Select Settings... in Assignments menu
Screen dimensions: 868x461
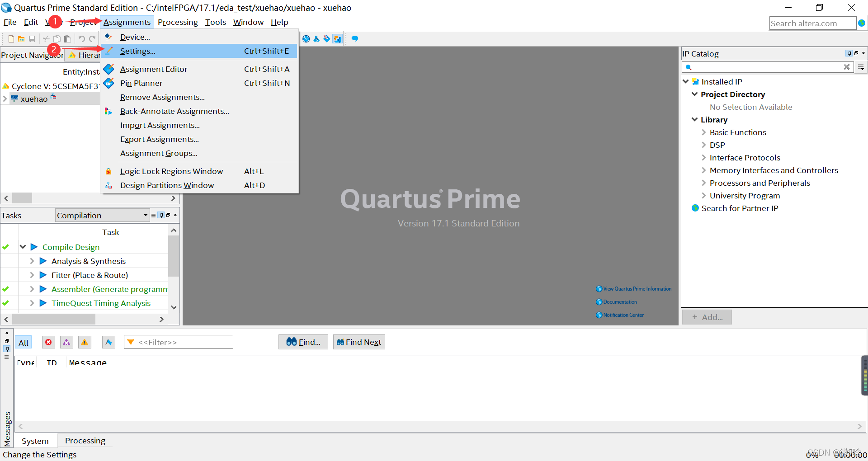(199, 51)
